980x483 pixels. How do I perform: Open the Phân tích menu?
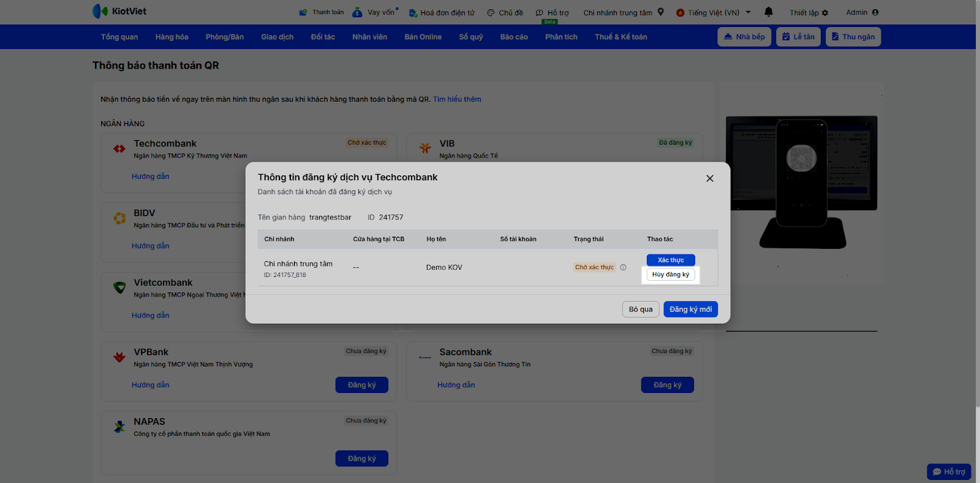(562, 37)
